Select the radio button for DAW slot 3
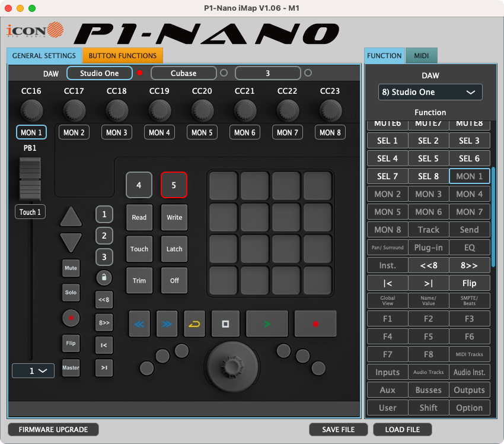 pyautogui.click(x=308, y=72)
